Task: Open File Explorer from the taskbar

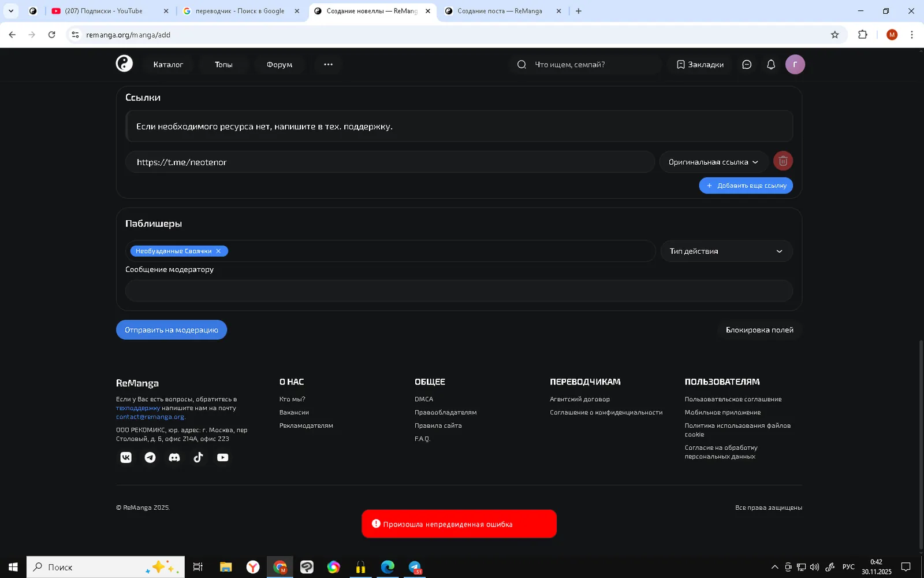Action: 226,567
